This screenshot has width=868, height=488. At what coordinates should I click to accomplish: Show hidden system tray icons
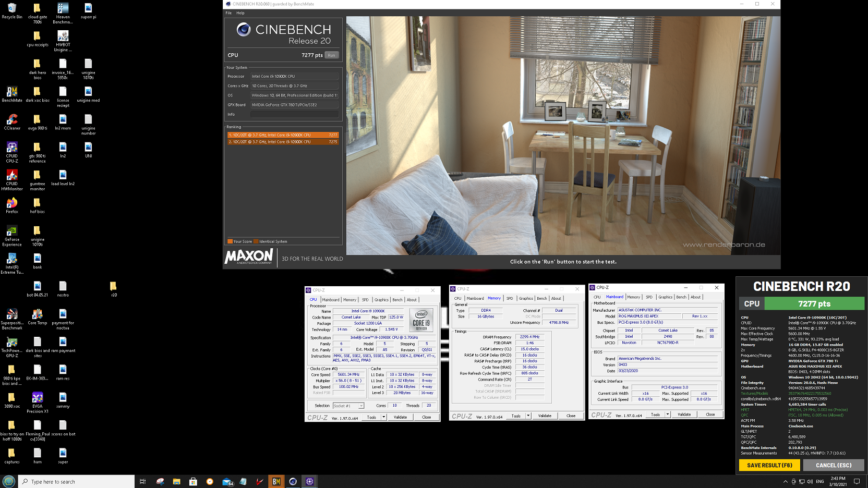786,481
